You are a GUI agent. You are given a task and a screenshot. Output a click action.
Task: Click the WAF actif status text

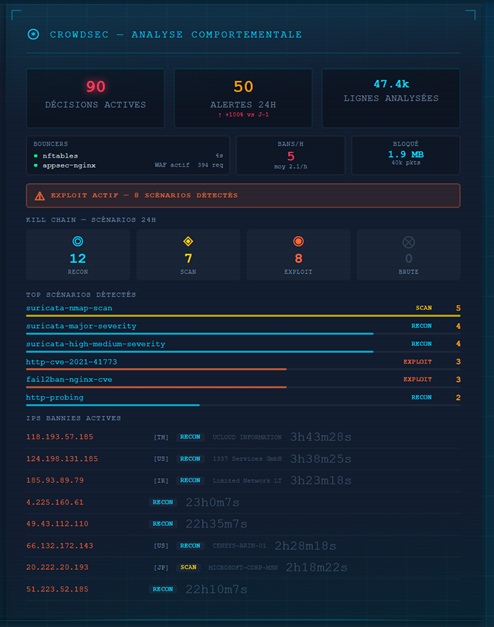click(172, 165)
